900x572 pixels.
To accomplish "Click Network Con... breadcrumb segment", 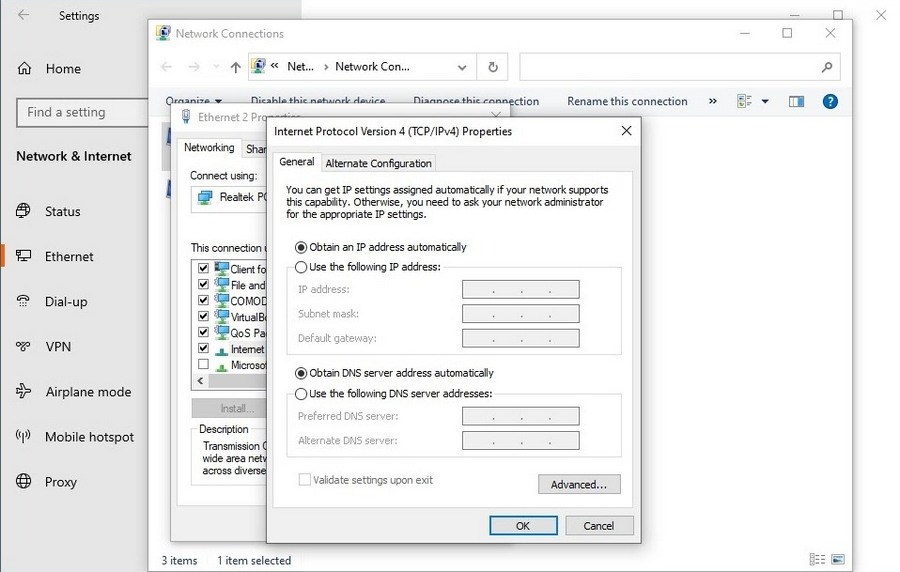I will 372,67.
